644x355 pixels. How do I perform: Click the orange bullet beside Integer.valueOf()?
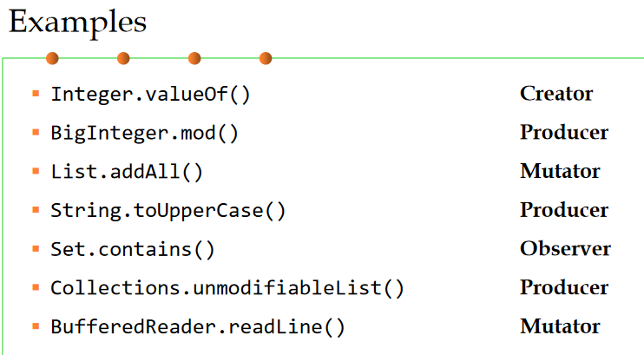(x=36, y=92)
